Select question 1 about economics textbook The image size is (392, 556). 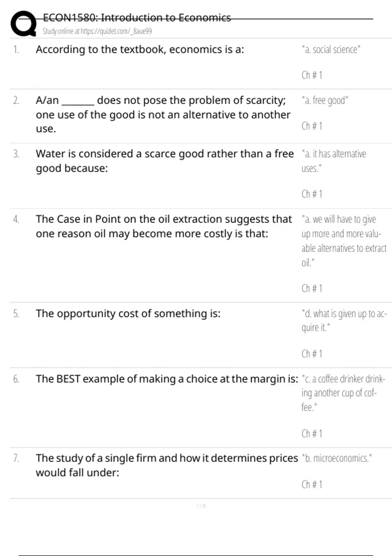[x=140, y=49]
